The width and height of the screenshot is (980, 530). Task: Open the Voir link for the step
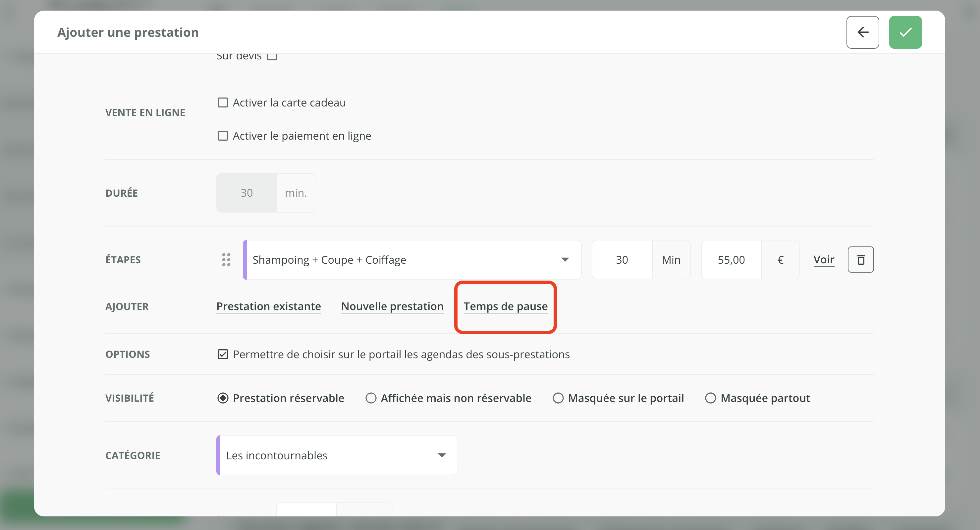[824, 260]
